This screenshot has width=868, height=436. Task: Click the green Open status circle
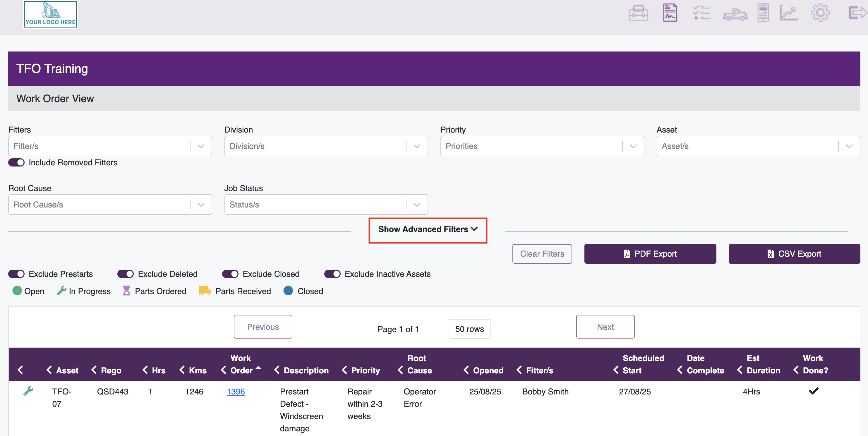[x=17, y=291]
